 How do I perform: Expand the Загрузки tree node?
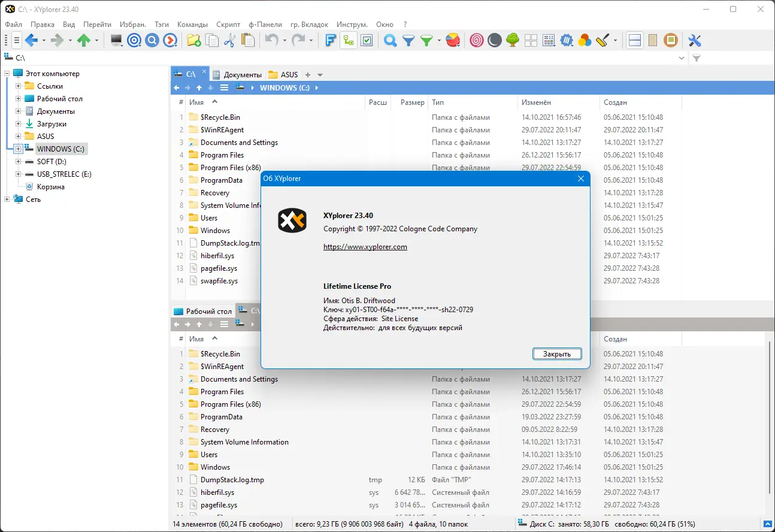tap(19, 124)
